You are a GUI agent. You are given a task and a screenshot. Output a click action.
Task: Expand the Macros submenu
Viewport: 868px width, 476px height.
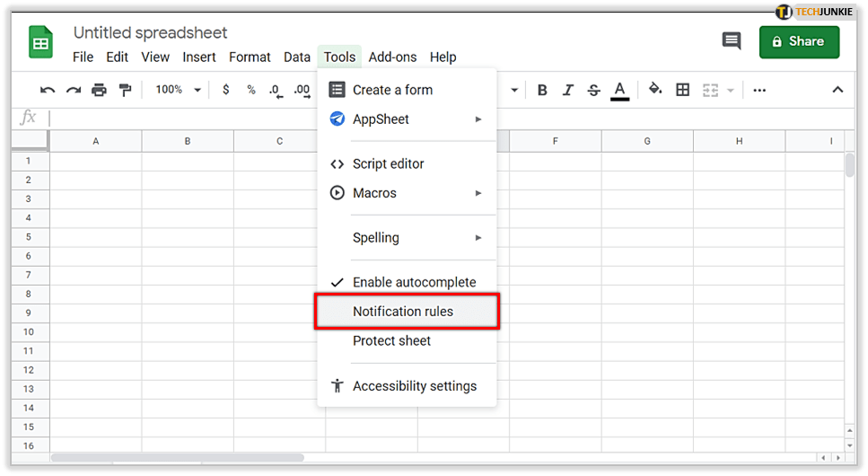(407, 193)
